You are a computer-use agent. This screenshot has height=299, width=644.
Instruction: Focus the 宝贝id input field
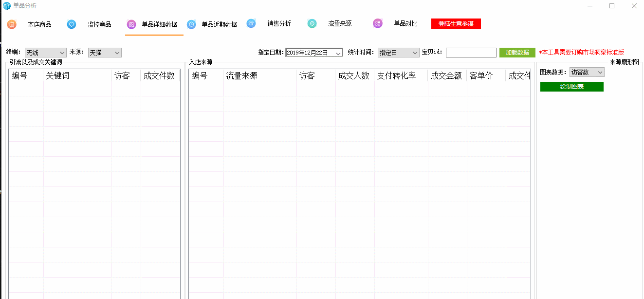(471, 53)
